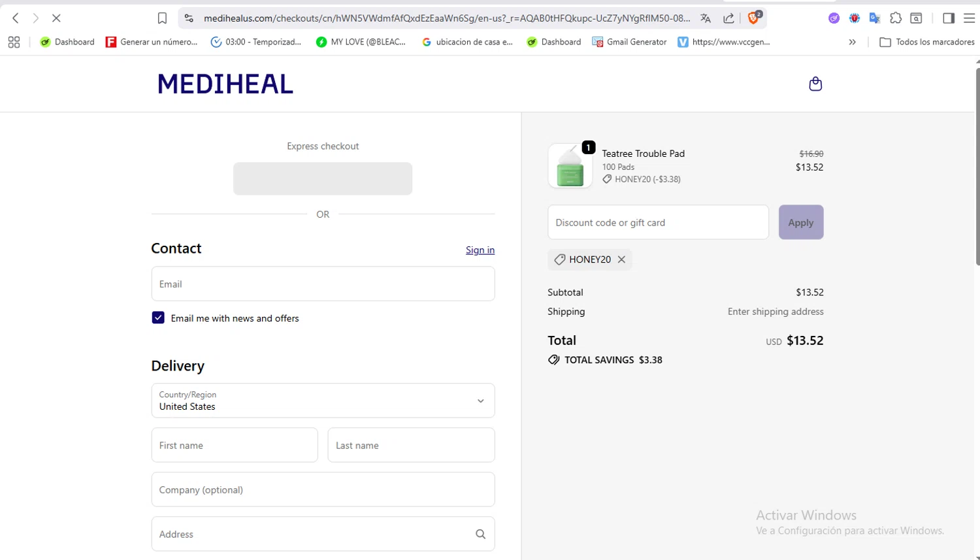Open the apps grid in bookmarks bar
The width and height of the screenshot is (980, 560).
click(x=14, y=42)
